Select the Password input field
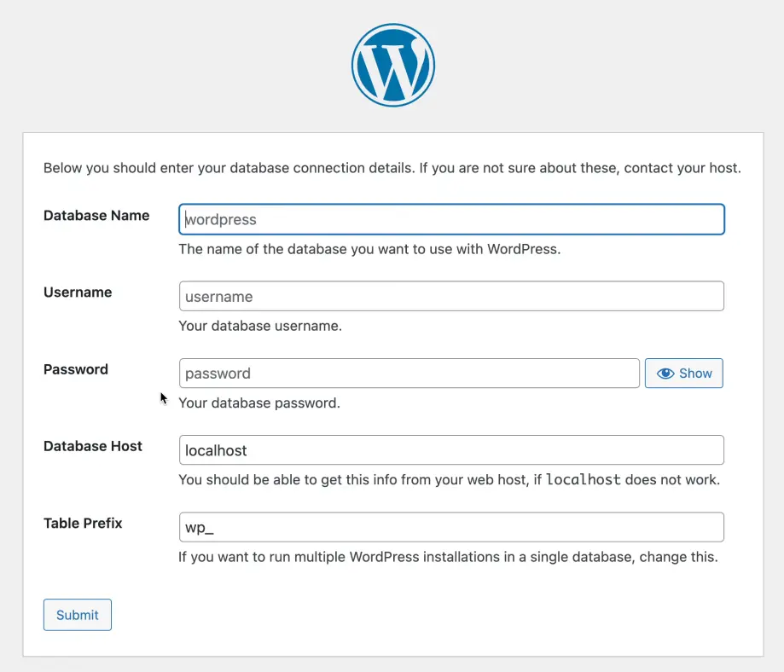The width and height of the screenshot is (784, 672). click(409, 374)
